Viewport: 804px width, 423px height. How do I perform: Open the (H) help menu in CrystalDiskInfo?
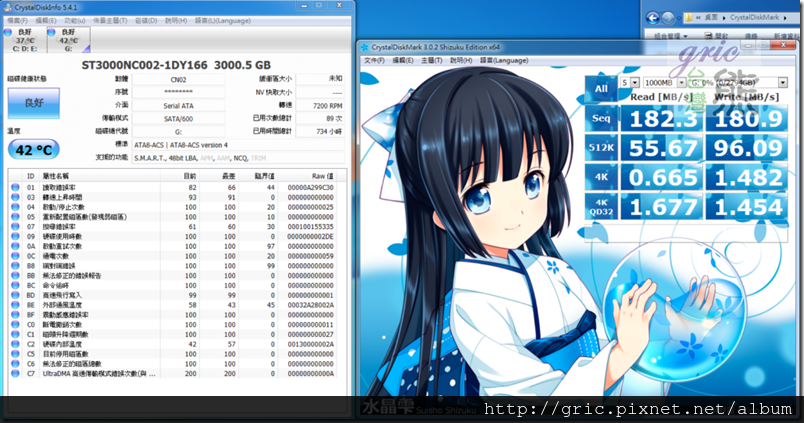(x=176, y=21)
